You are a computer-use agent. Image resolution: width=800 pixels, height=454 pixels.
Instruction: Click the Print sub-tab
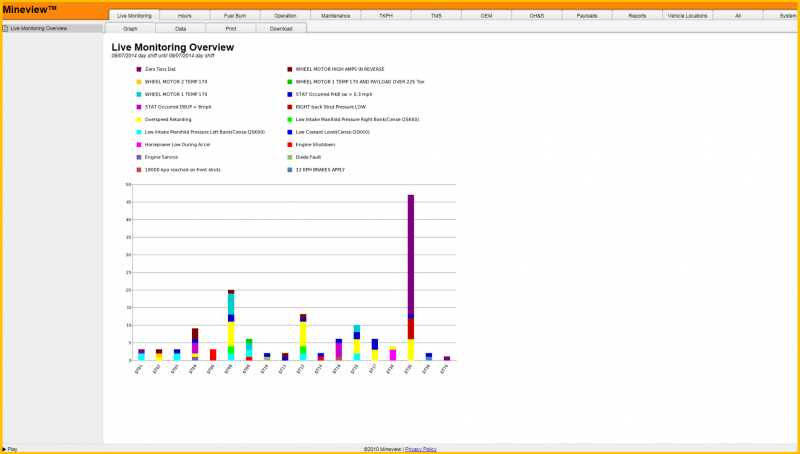click(231, 29)
